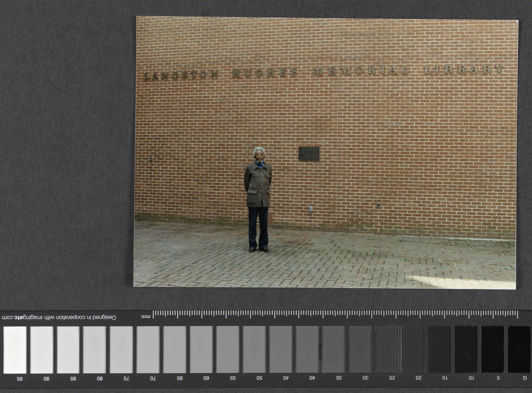This screenshot has height=393, width=532.
Task: Select the black patch labeled G
Action: [519, 349]
